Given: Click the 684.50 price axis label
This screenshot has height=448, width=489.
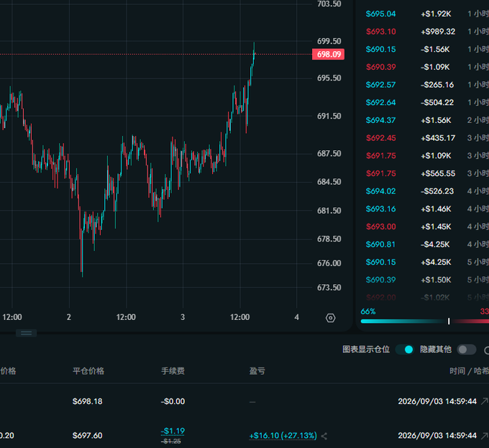Looking at the screenshot, I should 329,182.
